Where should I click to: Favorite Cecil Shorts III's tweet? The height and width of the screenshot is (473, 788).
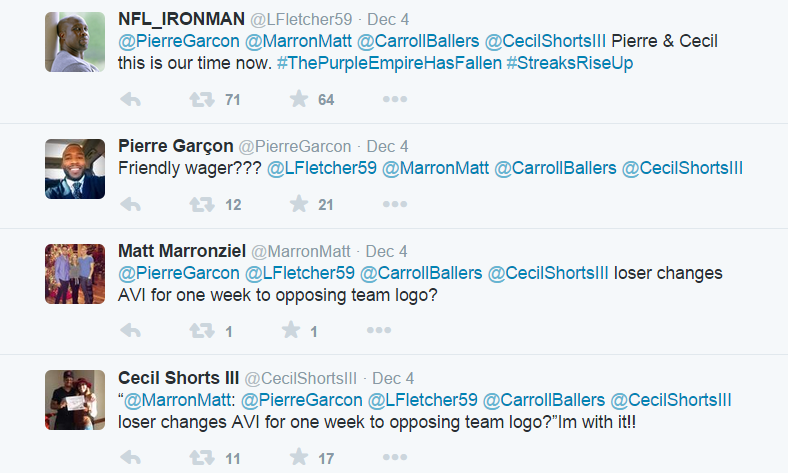tap(298, 457)
